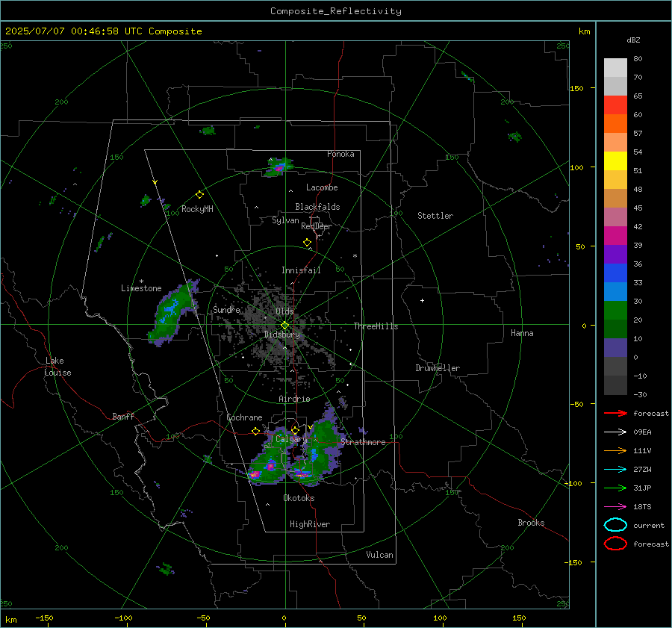Click the cyan 27ZW arrow icon
Viewport: 672px width, 628px height.
point(615,469)
